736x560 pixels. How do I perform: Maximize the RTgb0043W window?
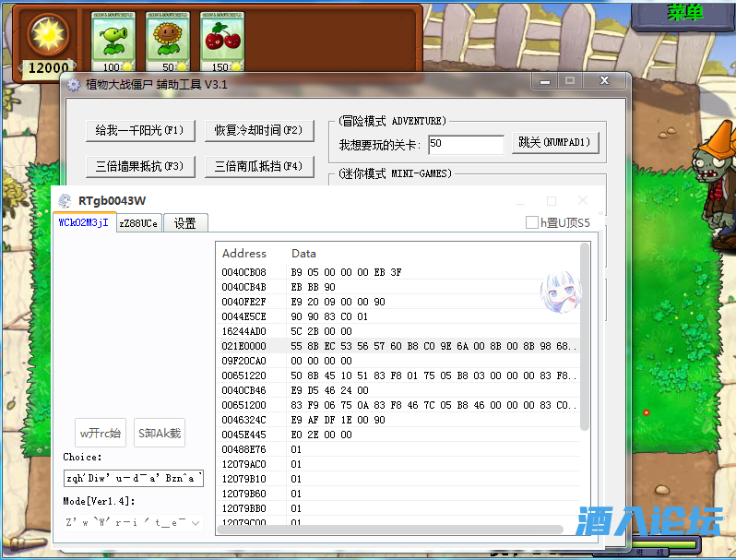click(x=552, y=201)
